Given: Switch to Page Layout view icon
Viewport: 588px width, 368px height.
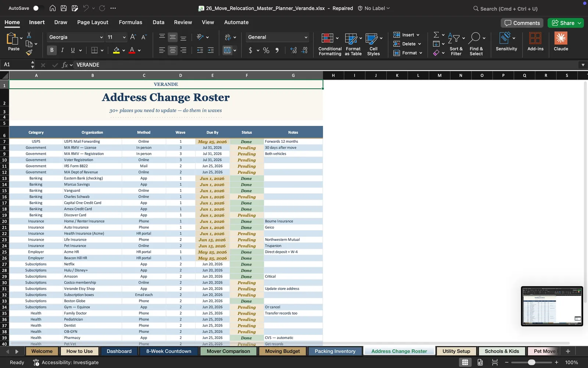Looking at the screenshot, I should coord(480,362).
